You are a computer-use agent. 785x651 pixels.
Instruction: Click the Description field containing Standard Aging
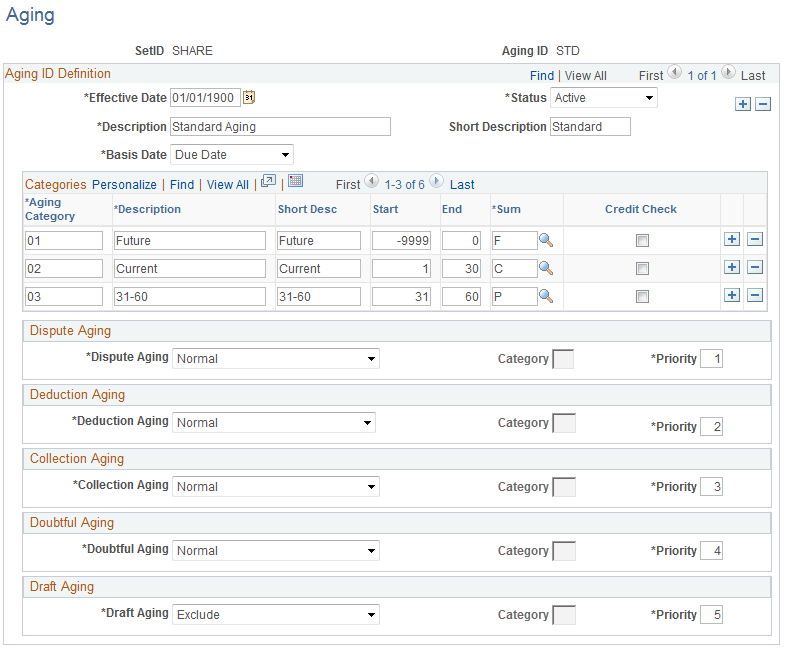click(280, 127)
